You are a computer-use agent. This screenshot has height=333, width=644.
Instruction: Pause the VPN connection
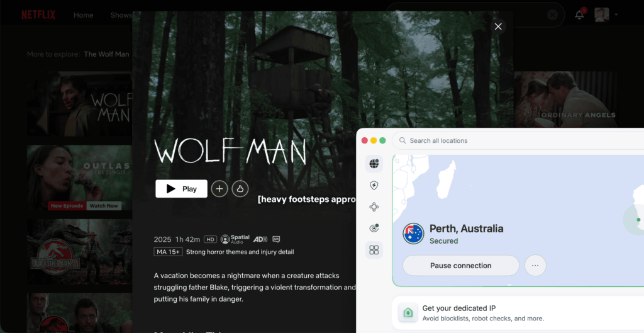[x=461, y=266]
